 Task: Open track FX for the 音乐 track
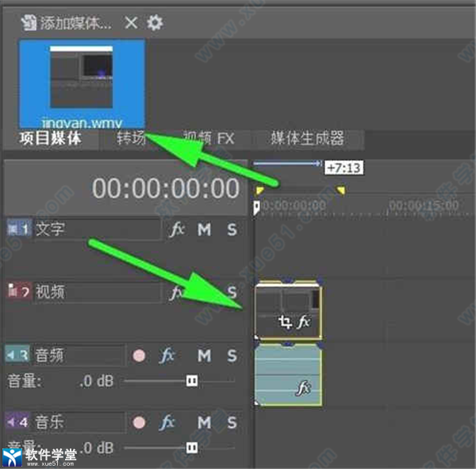(x=167, y=421)
